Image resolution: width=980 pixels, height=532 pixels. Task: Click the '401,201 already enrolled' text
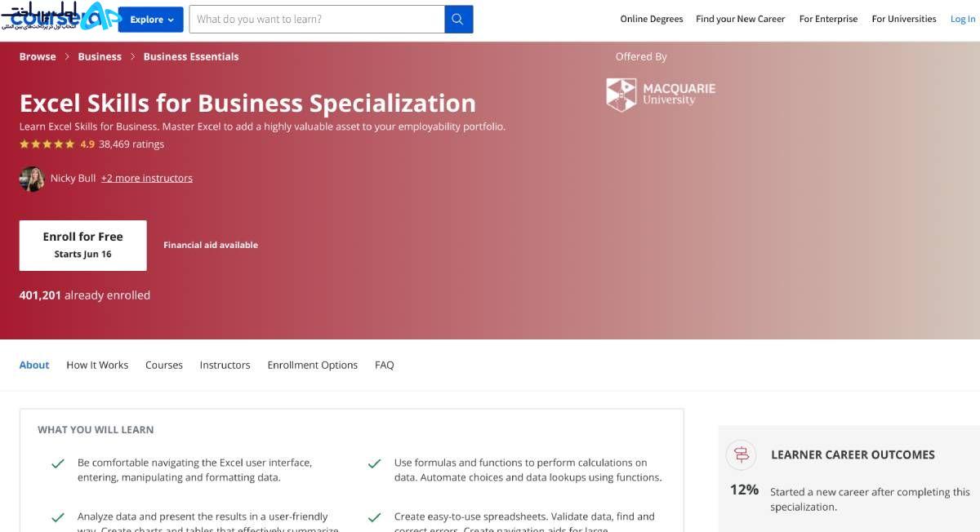(x=85, y=295)
